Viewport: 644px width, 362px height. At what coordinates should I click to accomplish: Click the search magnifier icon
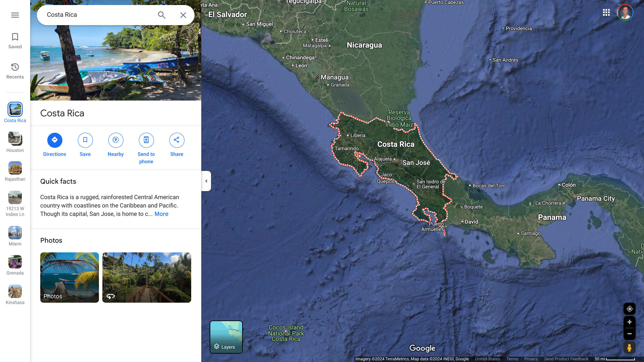162,15
